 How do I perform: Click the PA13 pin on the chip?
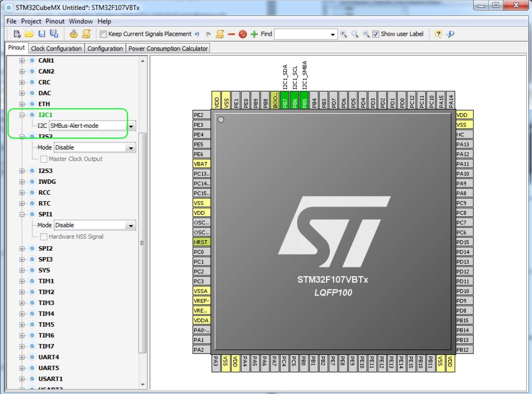click(x=464, y=144)
